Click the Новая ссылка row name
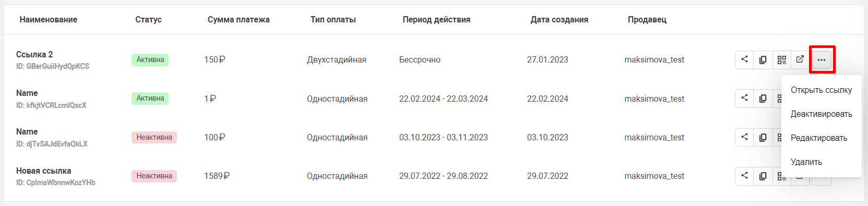This screenshot has width=868, height=206. 43,171
